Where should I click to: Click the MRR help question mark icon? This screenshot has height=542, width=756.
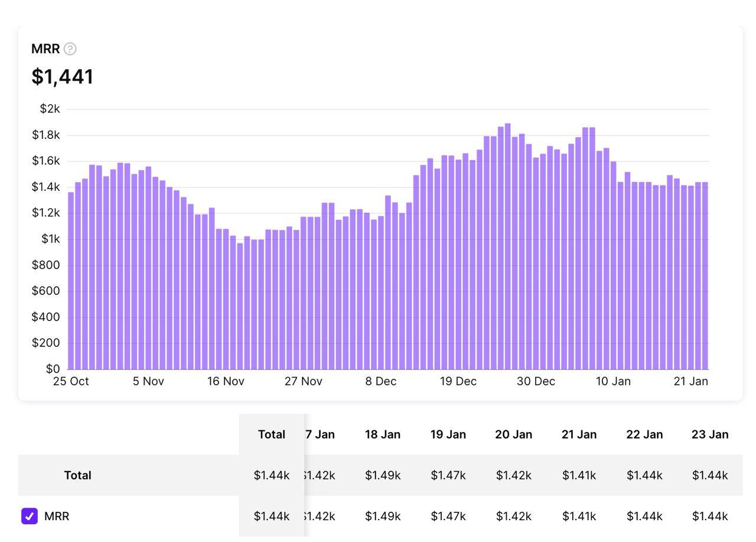[70, 49]
